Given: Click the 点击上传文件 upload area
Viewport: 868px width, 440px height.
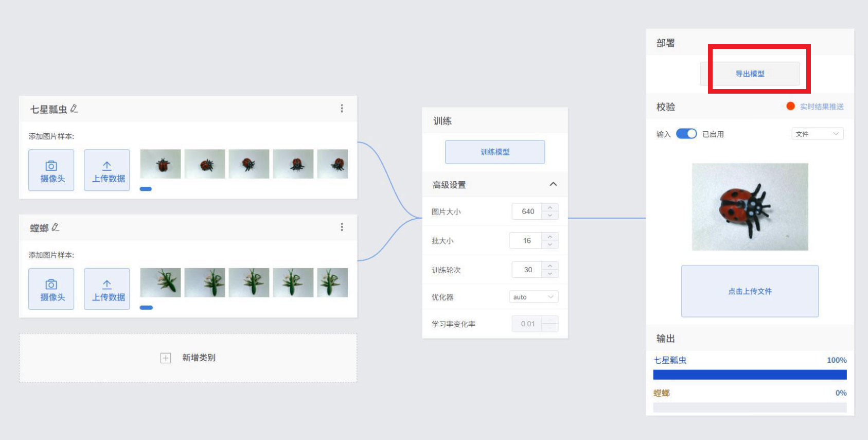Looking at the screenshot, I should (x=750, y=291).
